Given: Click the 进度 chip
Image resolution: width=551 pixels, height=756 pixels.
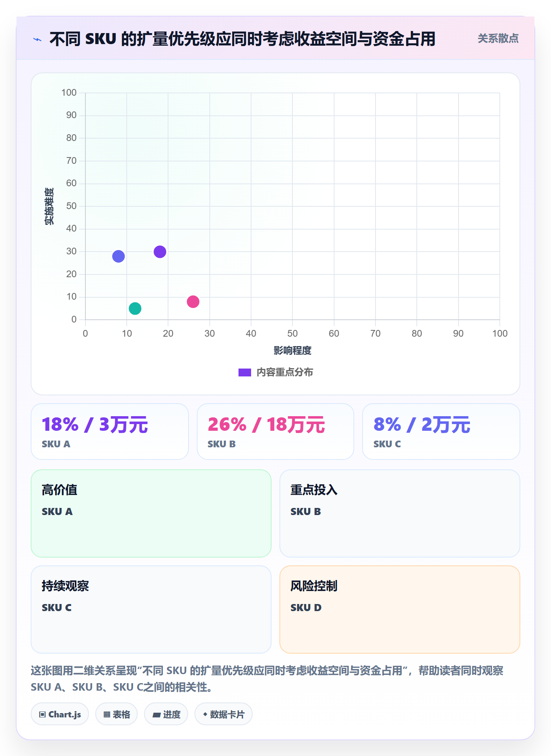Looking at the screenshot, I should (x=166, y=714).
